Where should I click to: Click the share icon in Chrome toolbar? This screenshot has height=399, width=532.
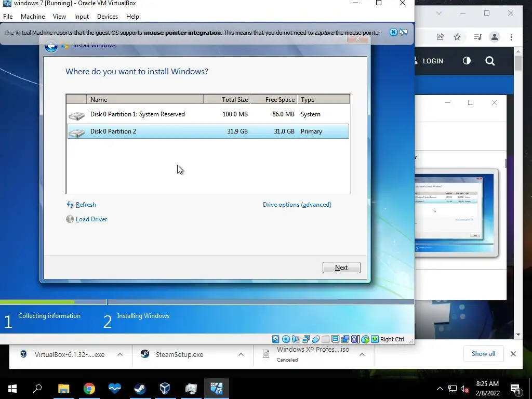point(440,37)
